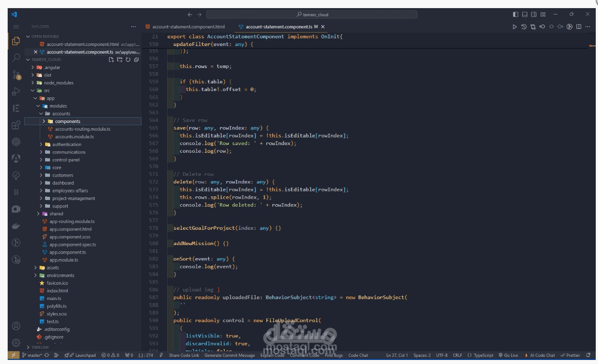Open the Source Control view
Viewport: 598px width, 364px height.
16,75
